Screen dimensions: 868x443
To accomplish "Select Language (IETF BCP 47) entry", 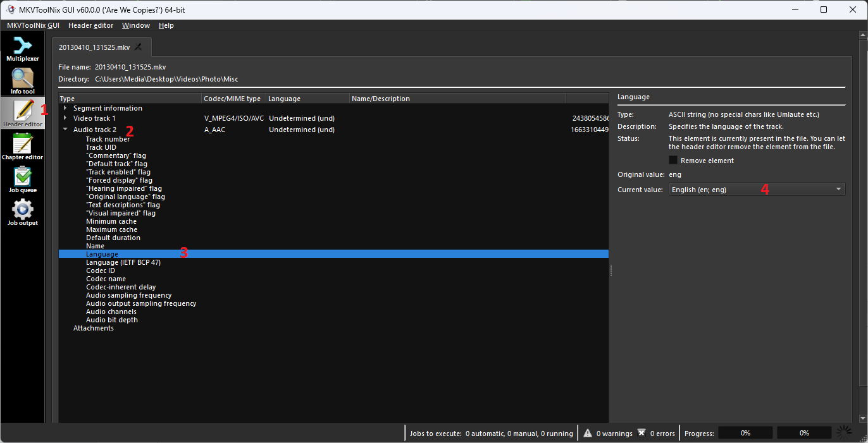I will coord(123,262).
